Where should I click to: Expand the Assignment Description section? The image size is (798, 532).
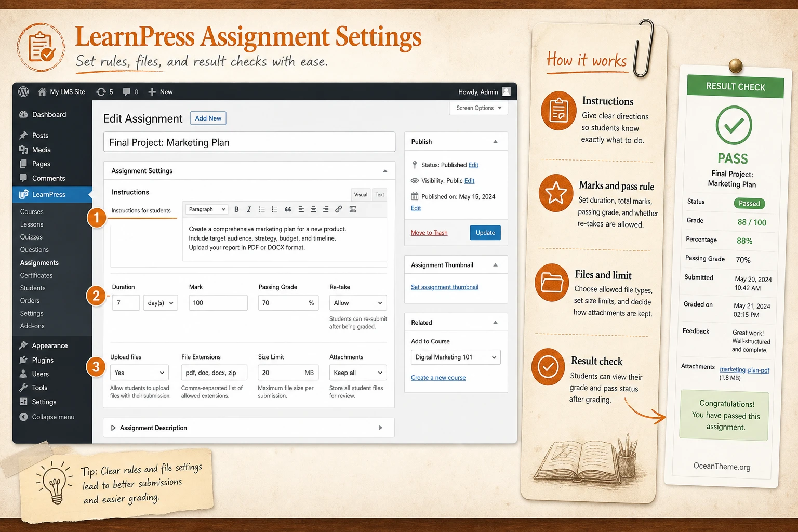coord(249,428)
